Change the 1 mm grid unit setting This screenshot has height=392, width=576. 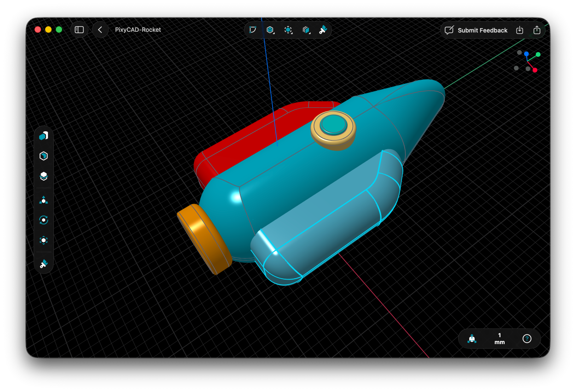tap(500, 339)
